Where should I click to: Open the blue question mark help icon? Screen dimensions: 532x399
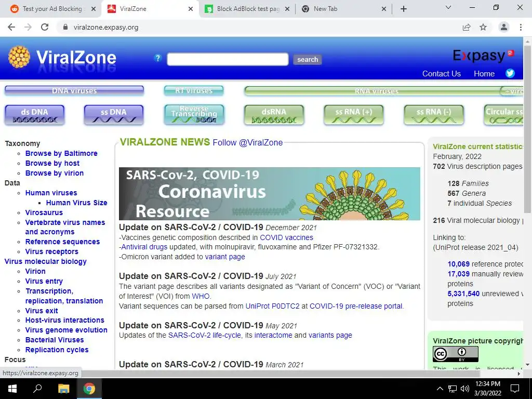pos(158,58)
